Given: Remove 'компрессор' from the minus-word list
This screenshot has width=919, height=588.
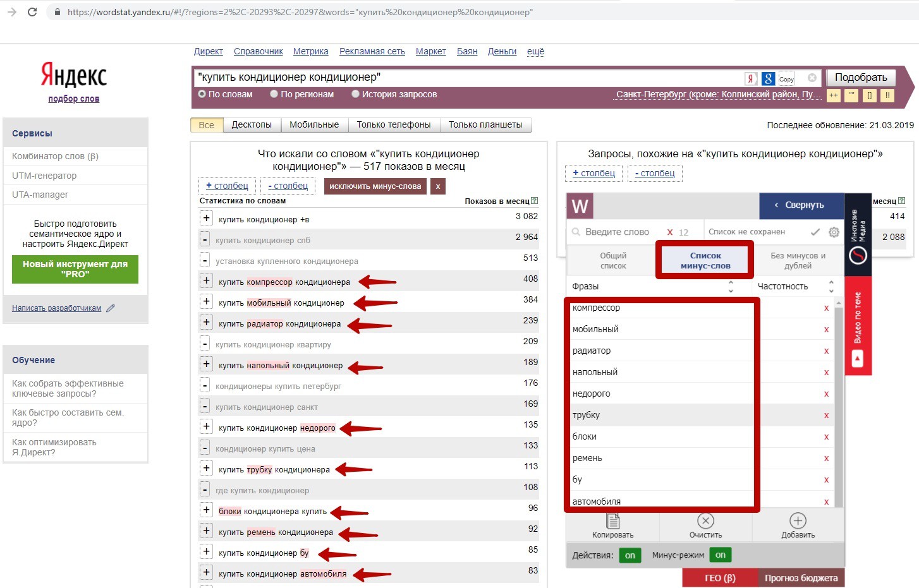Looking at the screenshot, I should (826, 308).
